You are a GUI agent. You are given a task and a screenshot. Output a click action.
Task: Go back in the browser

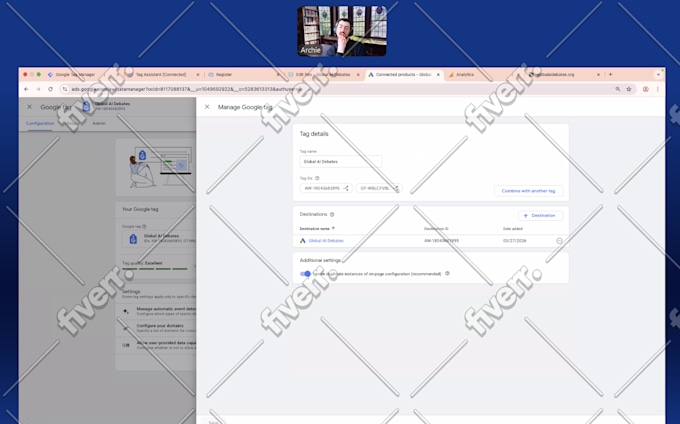click(26, 89)
